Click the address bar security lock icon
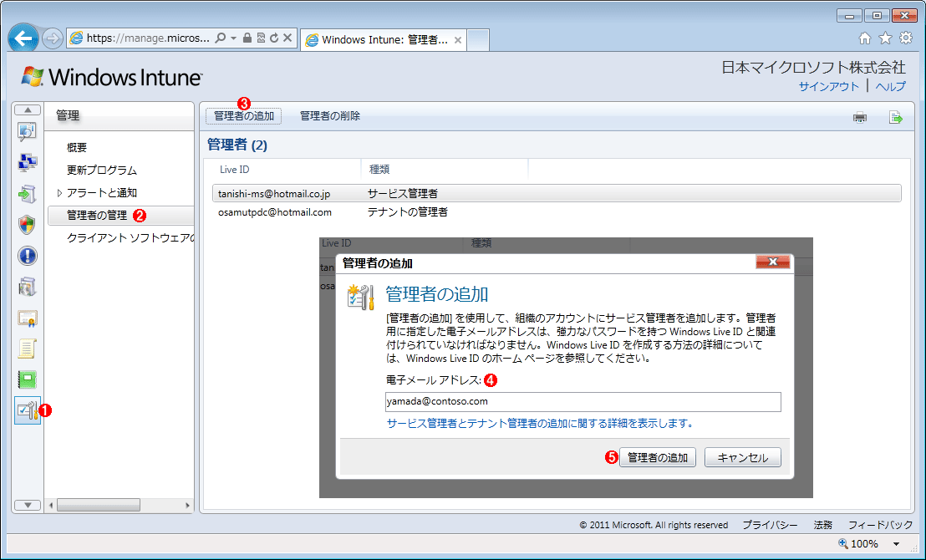This screenshot has width=926, height=560. [247, 38]
